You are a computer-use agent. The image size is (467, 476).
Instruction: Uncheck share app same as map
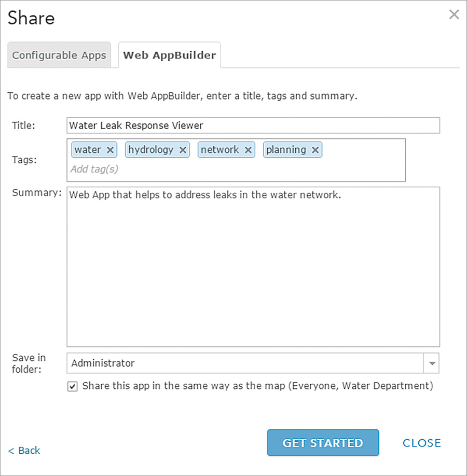73,386
